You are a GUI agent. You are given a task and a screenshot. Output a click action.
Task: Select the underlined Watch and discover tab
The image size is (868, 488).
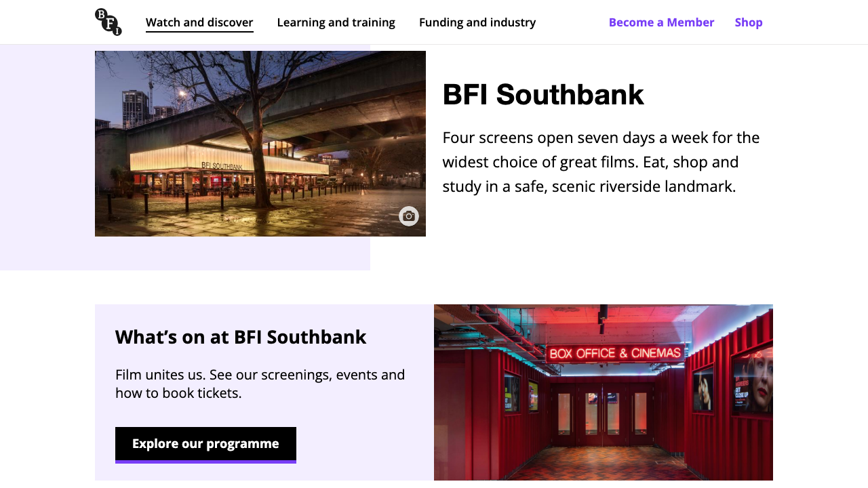tap(199, 22)
